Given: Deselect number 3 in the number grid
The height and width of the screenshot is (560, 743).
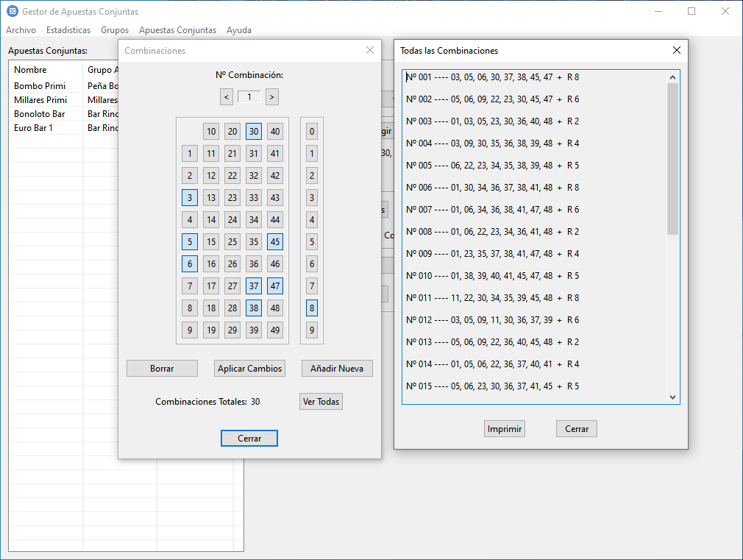Looking at the screenshot, I should [x=190, y=198].
